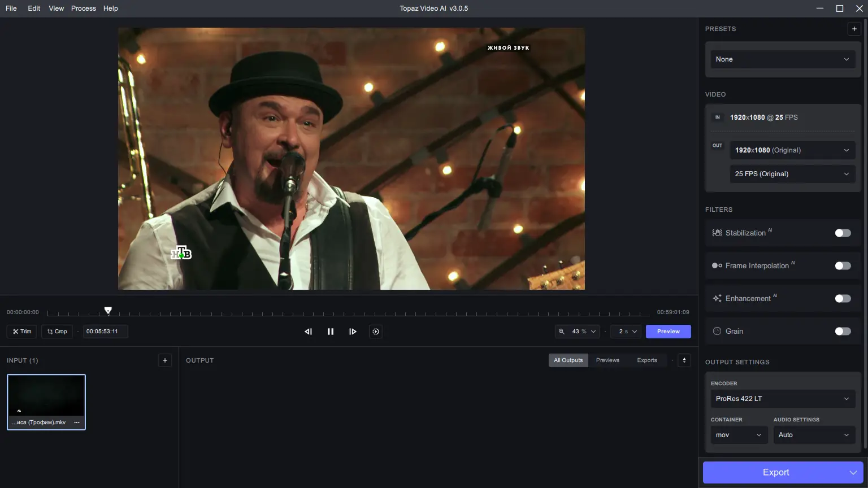Screen dimensions: 868x488
Task: Maximize the Topaz Video AI window
Action: (x=840, y=8)
